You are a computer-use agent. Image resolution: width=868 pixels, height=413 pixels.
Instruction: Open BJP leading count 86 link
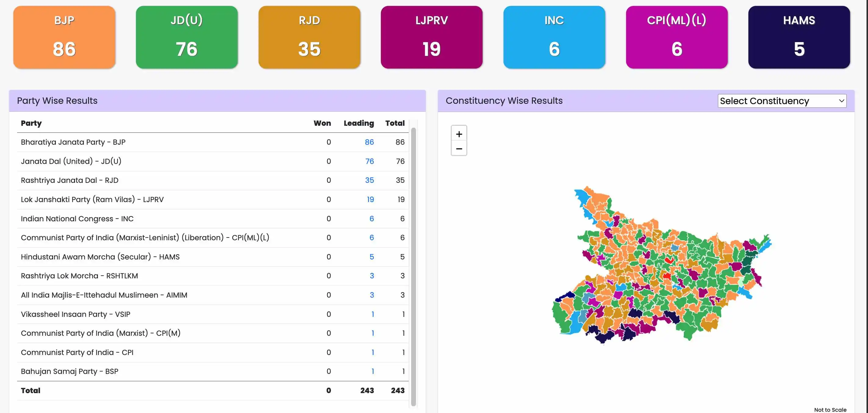click(x=369, y=142)
